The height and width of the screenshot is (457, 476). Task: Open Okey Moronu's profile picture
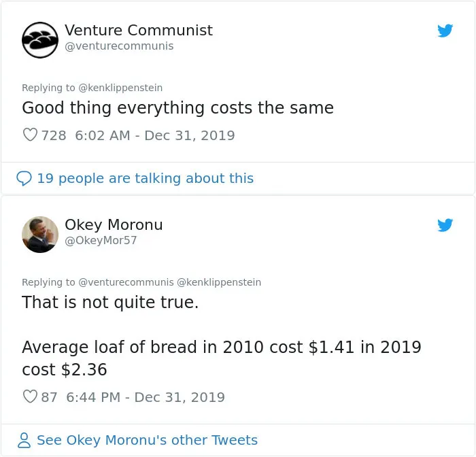pos(40,235)
